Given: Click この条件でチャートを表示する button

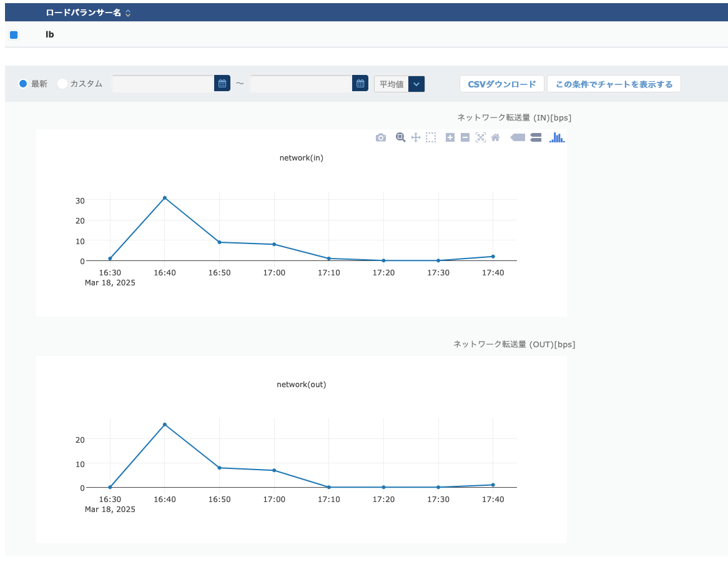Looking at the screenshot, I should tap(614, 84).
